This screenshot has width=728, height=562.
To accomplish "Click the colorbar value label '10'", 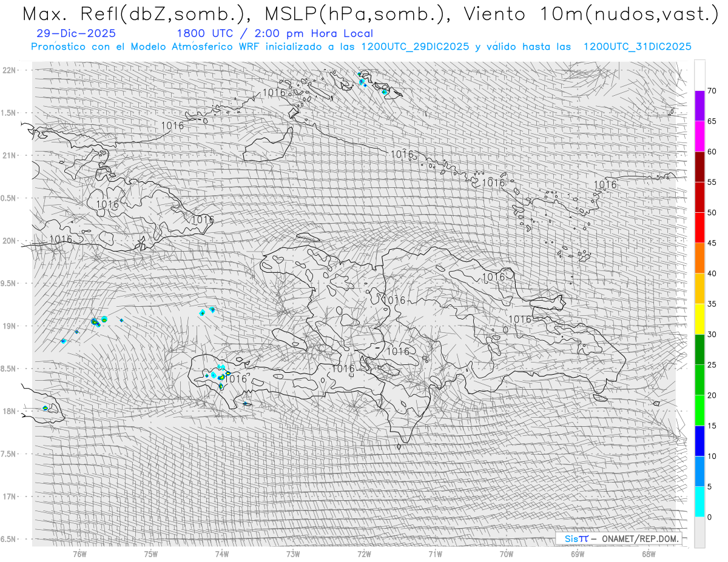I will [712, 457].
